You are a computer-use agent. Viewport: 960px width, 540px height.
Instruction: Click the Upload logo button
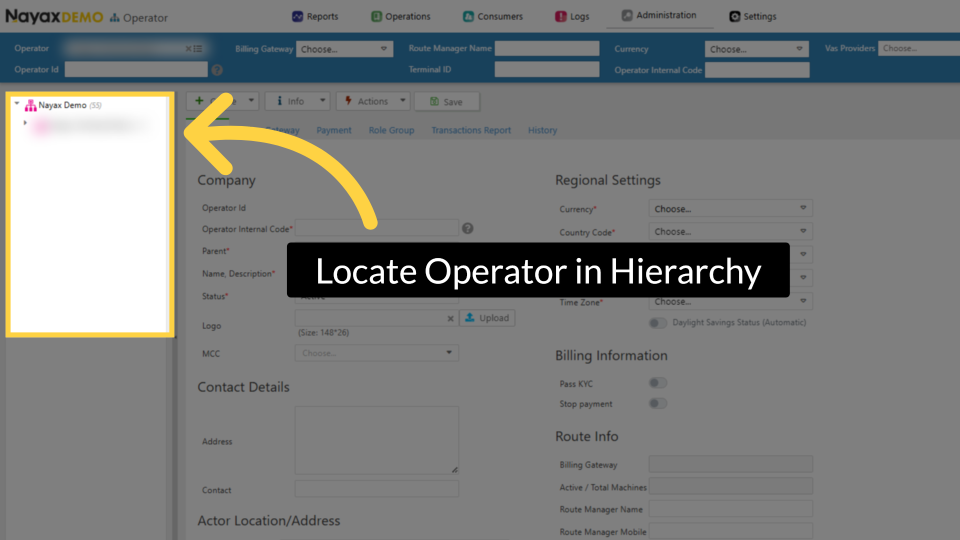[x=487, y=318]
